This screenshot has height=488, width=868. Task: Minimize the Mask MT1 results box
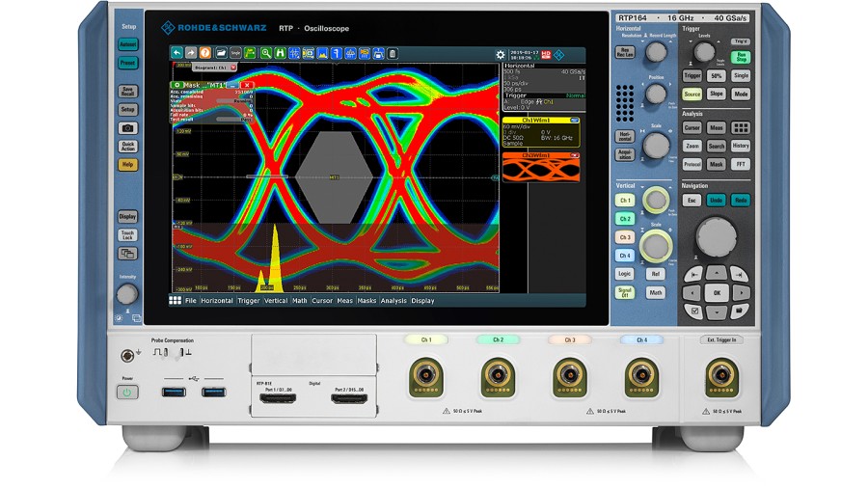point(235,85)
